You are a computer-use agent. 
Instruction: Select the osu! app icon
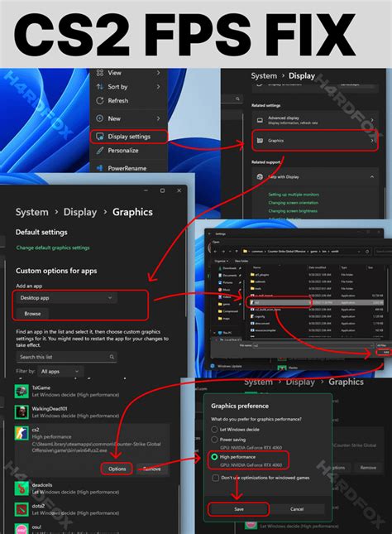pos(22,529)
